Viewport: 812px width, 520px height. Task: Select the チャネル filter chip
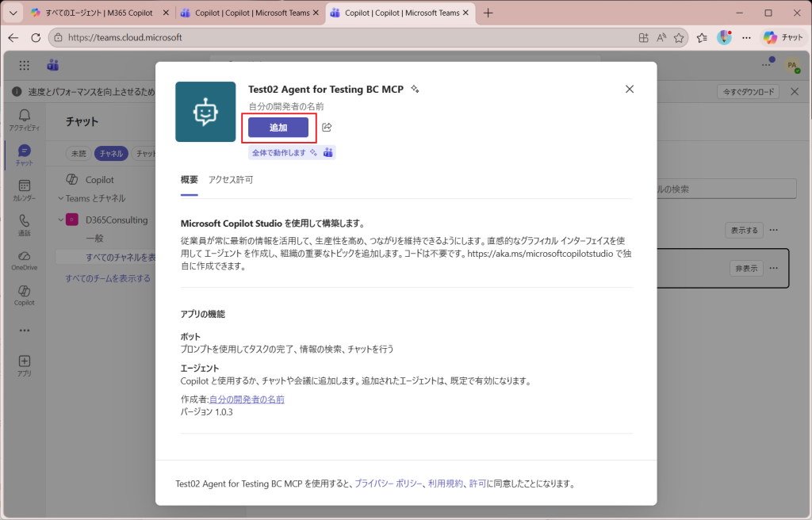tap(110, 154)
